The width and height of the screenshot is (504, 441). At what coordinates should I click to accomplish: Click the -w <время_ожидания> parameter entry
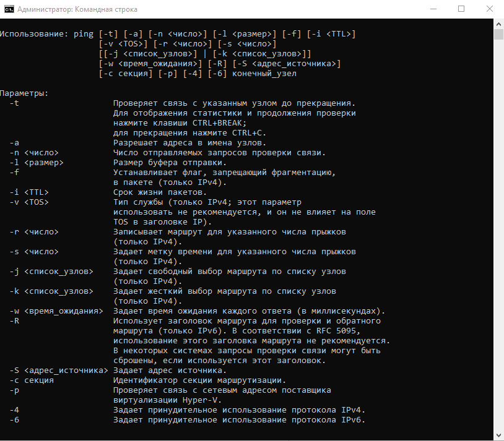[57, 311]
